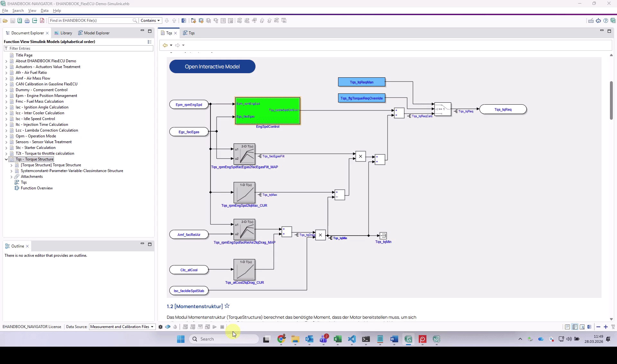Click the help question mark icon
Screen dimensions: 617x364
(606, 21)
